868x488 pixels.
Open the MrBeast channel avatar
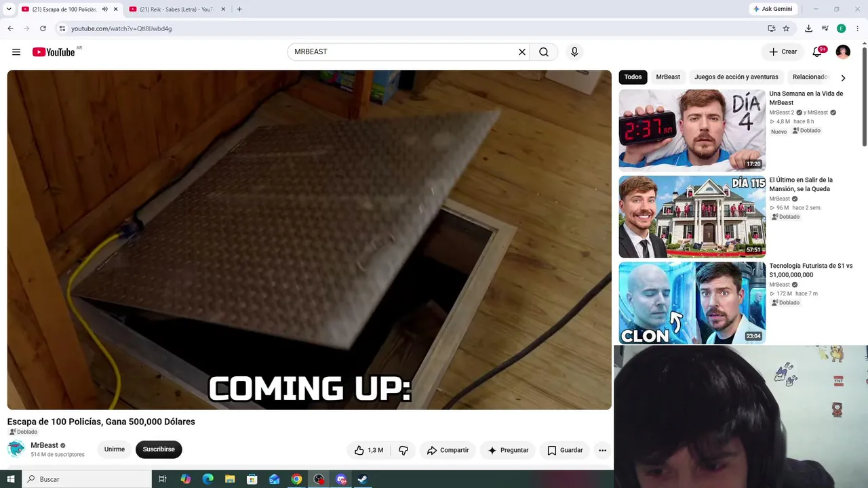16,449
